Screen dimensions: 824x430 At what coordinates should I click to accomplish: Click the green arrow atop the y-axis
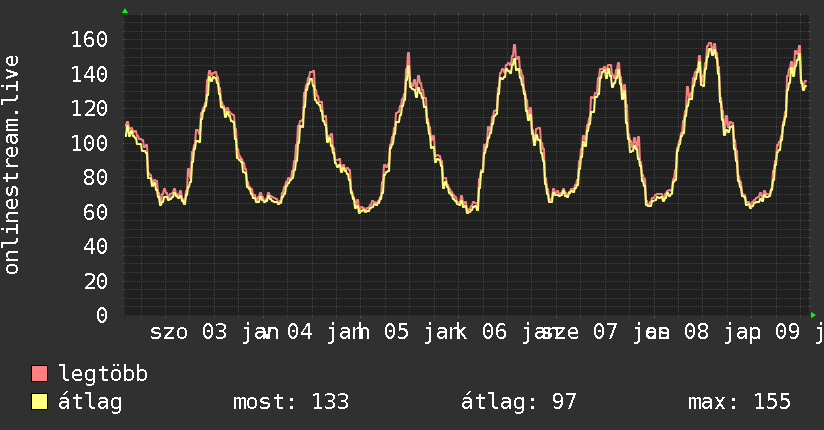(x=125, y=11)
